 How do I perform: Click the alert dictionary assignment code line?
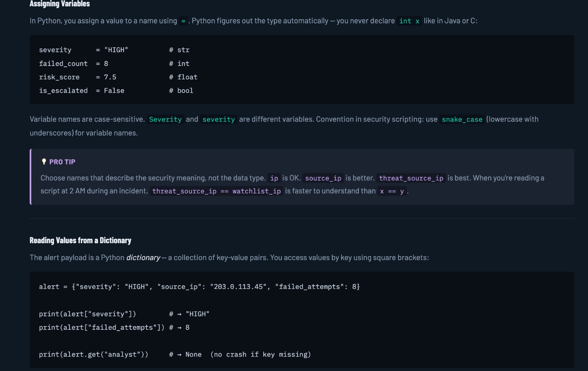pyautogui.click(x=199, y=287)
